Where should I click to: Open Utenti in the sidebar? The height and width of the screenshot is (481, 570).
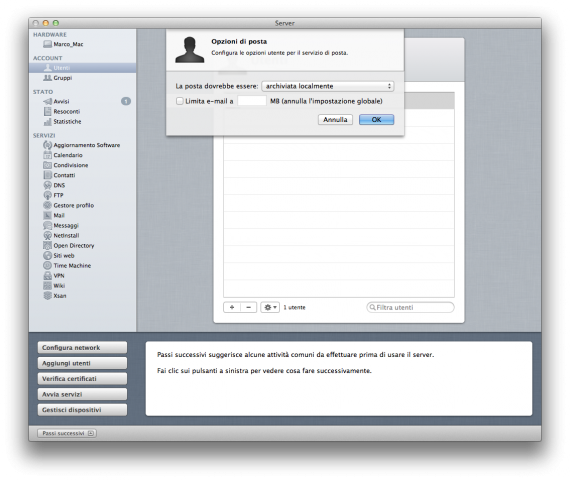(83, 68)
